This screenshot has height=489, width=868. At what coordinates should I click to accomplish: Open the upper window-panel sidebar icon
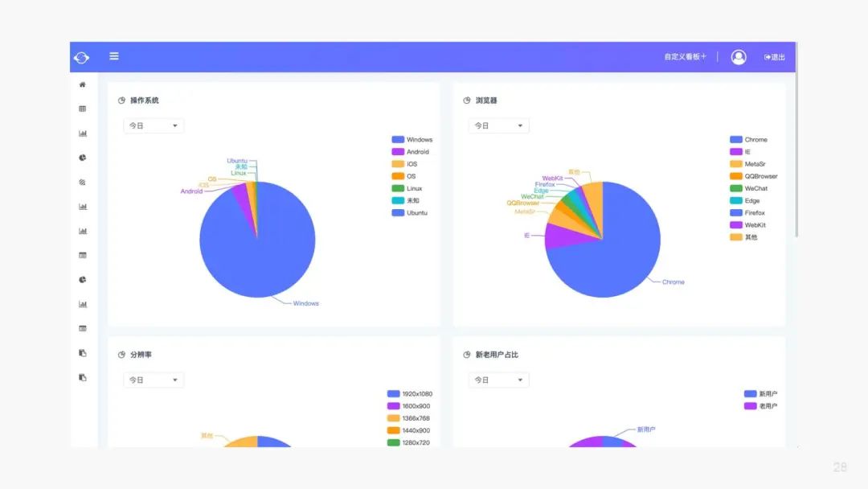tap(83, 255)
